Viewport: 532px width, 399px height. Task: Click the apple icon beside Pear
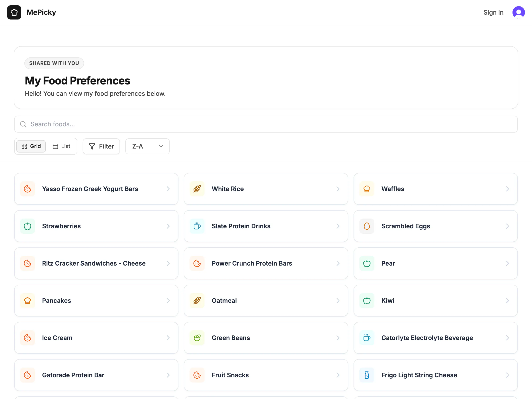pyautogui.click(x=367, y=263)
